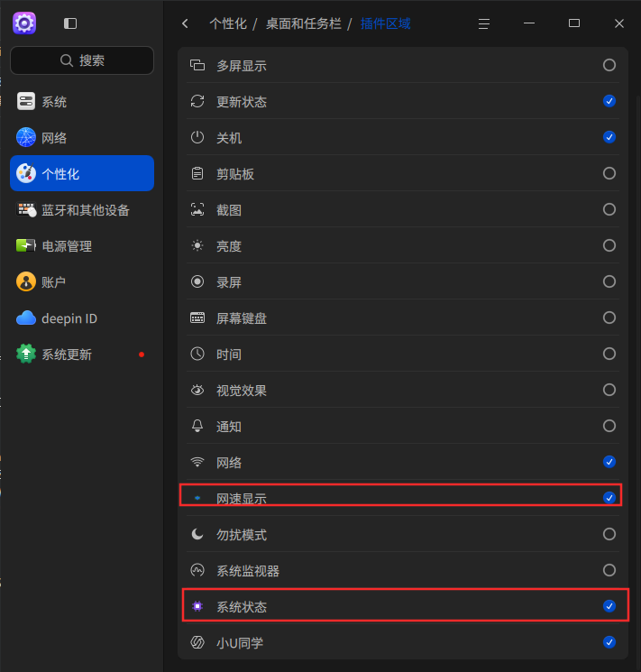Click the 小U同学 assistant icon
The image size is (641, 672).
click(197, 642)
